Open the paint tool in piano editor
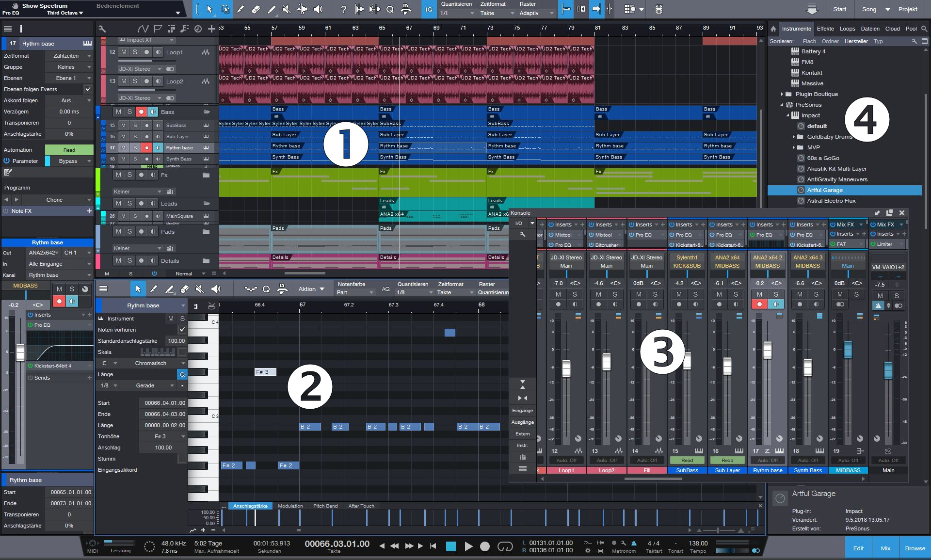Image resolution: width=931 pixels, height=560 pixels. point(169,289)
